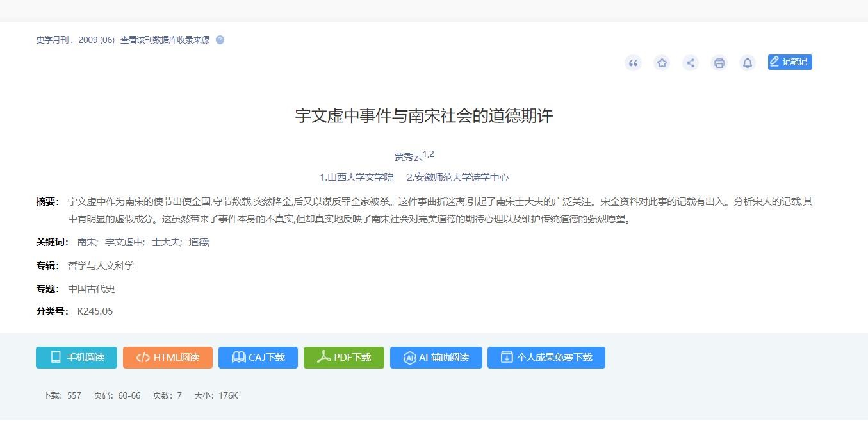Favorite this article with the star icon

662,63
